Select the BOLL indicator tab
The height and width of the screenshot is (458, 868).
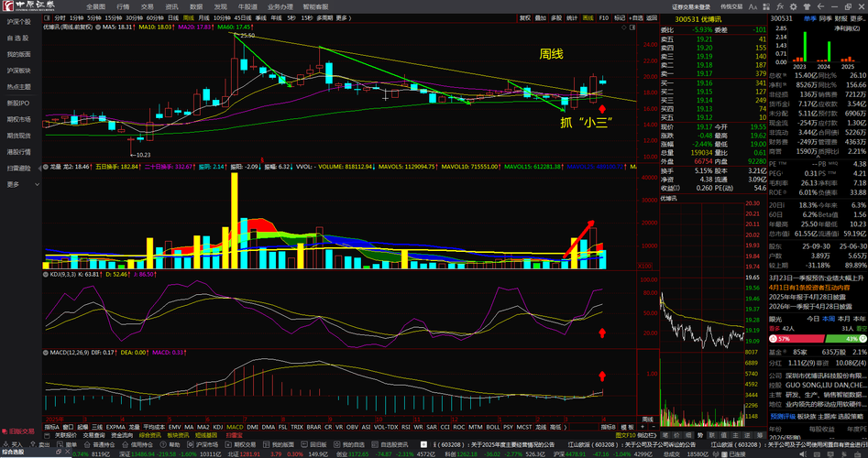coord(493,427)
